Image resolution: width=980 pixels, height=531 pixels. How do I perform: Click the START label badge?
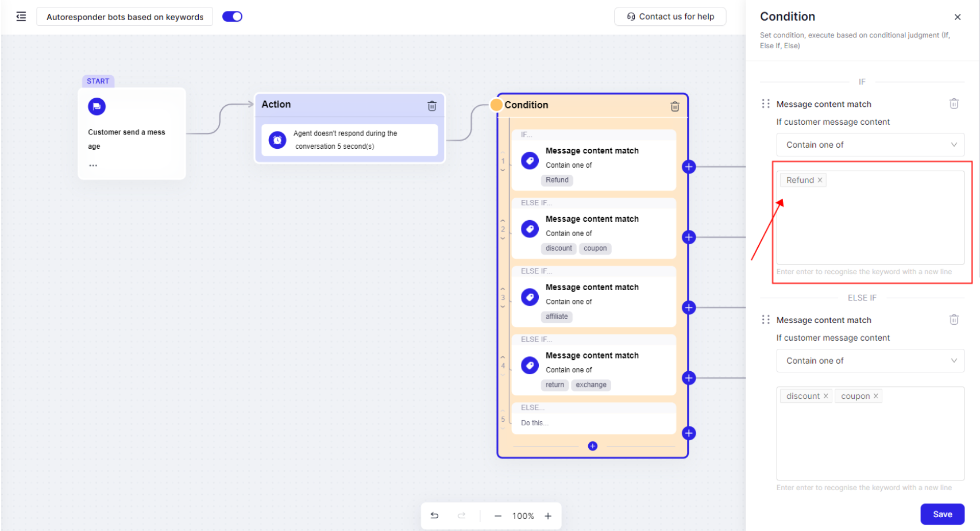[98, 81]
